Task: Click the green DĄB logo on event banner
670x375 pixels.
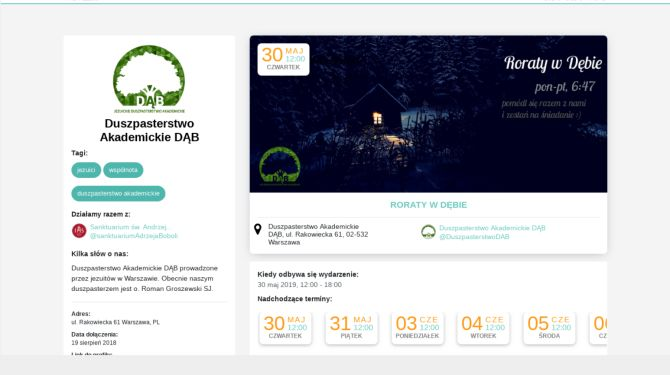Action: 280,166
